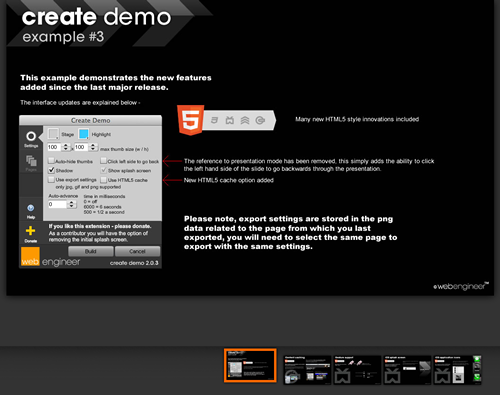Toggle the Show splash screen checkbox

pos(104,170)
